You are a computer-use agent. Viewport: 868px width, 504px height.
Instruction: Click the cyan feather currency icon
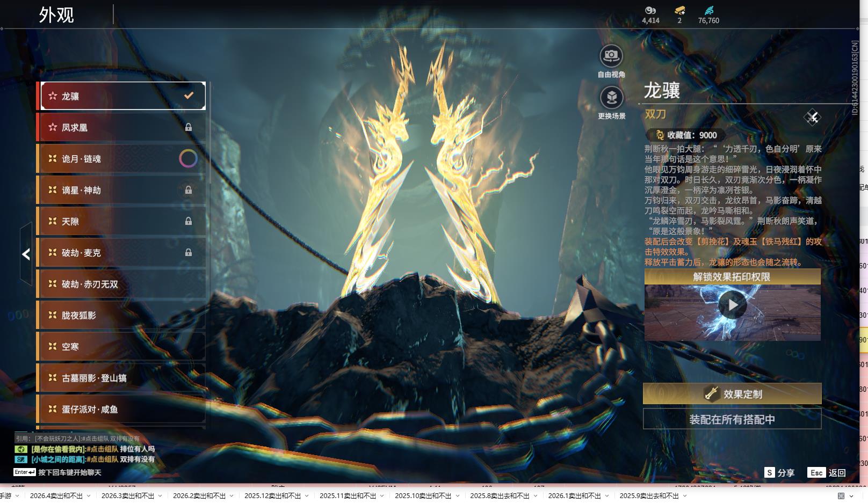pos(708,10)
